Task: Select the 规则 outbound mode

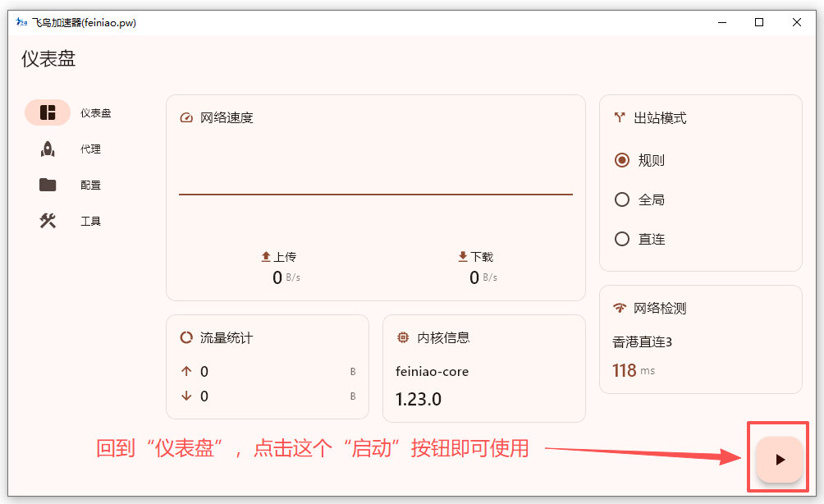Action: pyautogui.click(x=622, y=161)
